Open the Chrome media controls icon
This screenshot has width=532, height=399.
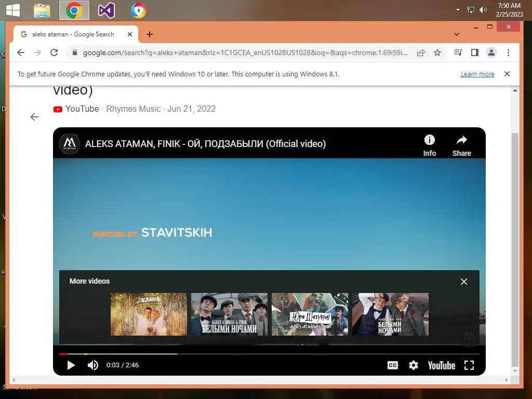click(458, 52)
